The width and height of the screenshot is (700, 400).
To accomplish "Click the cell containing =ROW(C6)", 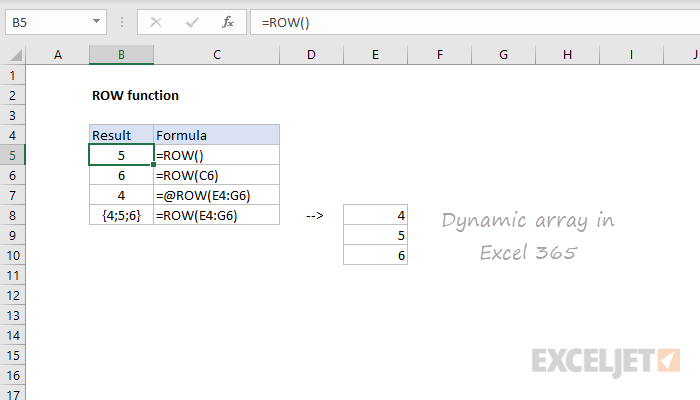I will click(216, 175).
